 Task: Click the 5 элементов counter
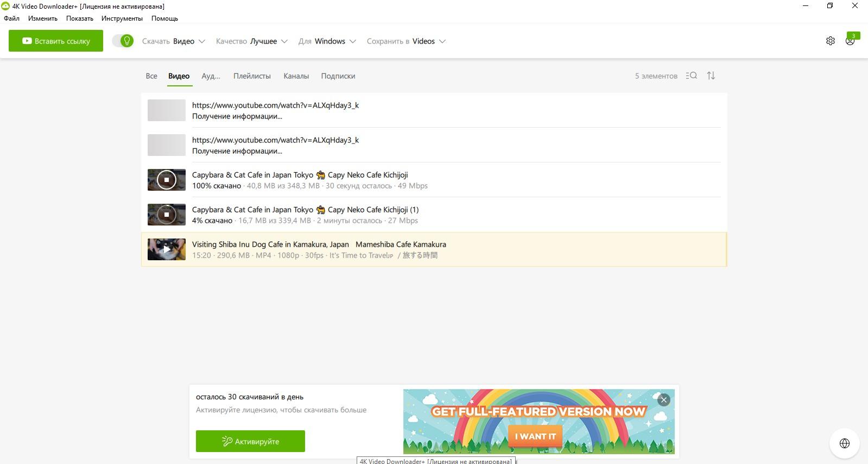[656, 76]
